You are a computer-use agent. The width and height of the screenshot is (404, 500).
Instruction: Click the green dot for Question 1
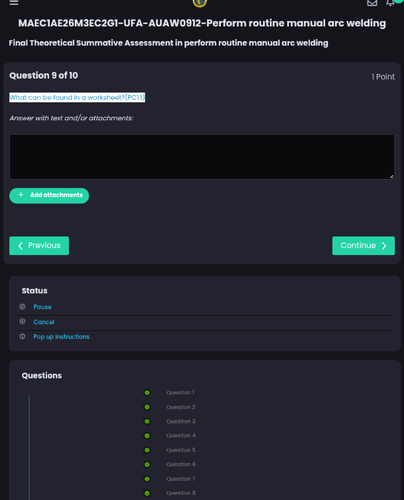tap(147, 393)
